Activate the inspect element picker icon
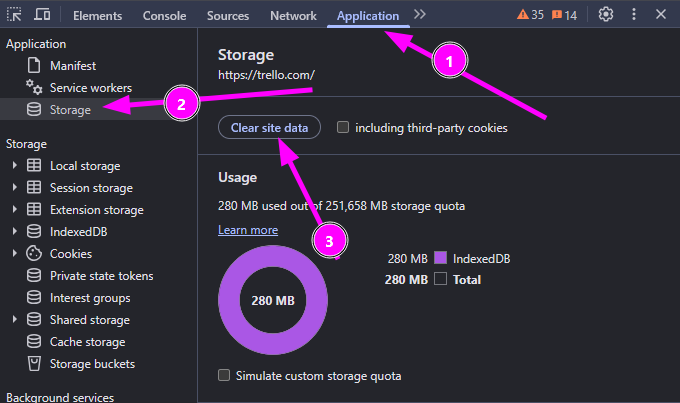The width and height of the screenshot is (680, 403). (x=14, y=15)
